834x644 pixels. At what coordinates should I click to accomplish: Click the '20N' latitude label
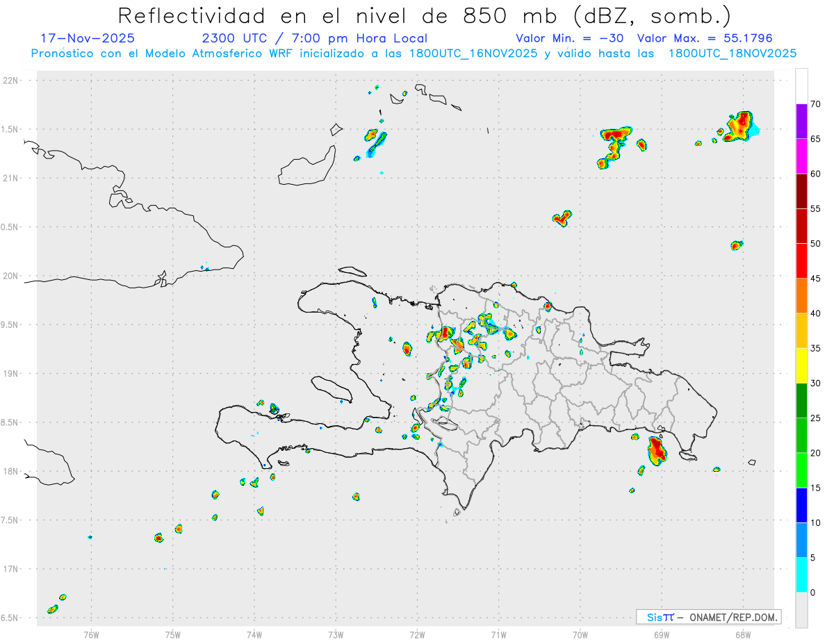[12, 276]
